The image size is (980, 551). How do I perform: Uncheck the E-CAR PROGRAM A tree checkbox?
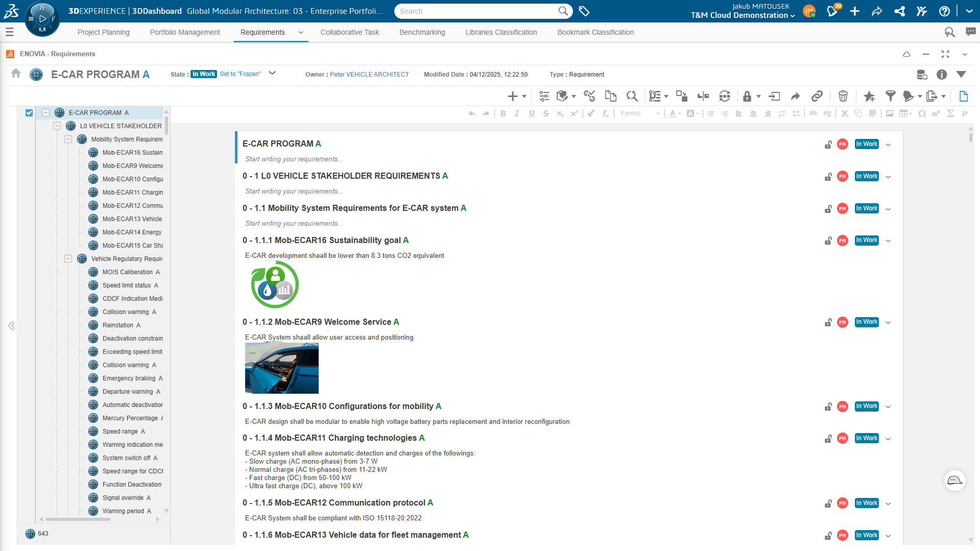tap(29, 113)
